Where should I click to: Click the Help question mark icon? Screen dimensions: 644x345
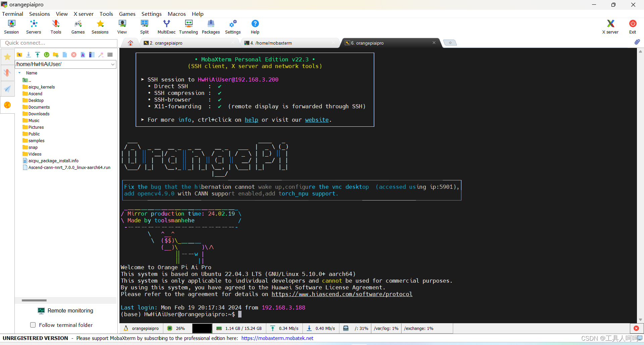click(x=255, y=27)
